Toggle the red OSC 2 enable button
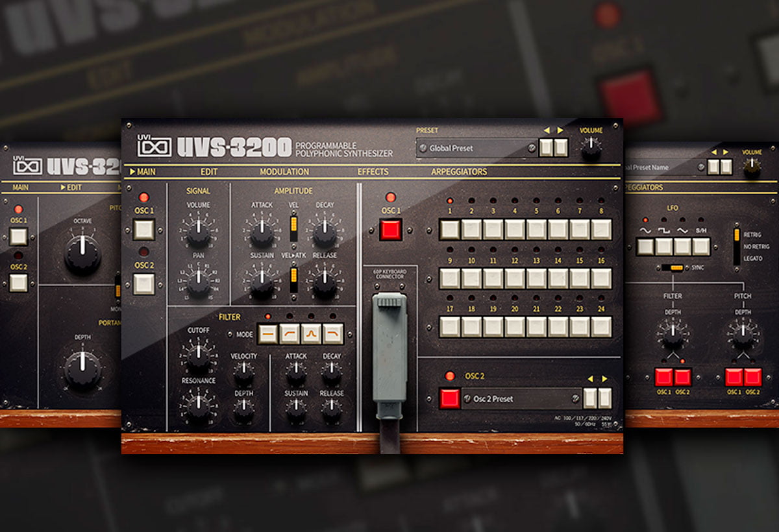Screen dimensions: 779x532 point(449,398)
